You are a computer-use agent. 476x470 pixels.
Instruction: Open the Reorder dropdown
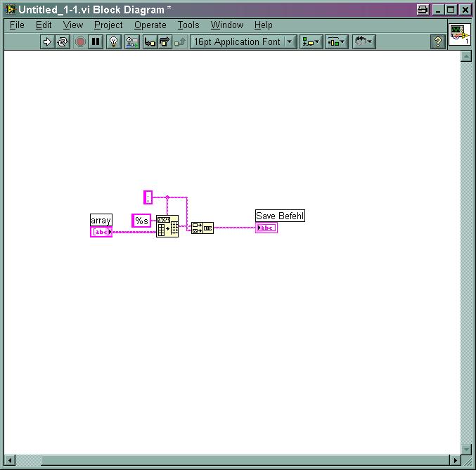tap(364, 42)
